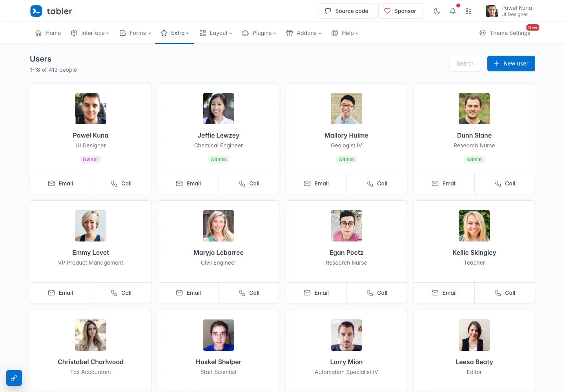This screenshot has height=392, width=565.
Task: Click the Source code button
Action: pos(347,11)
